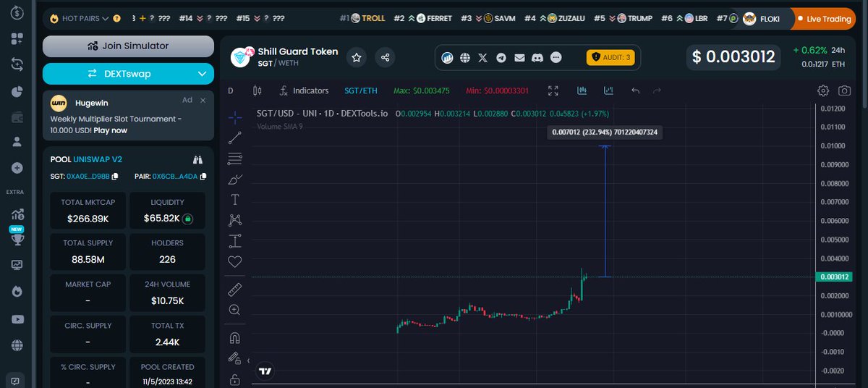Select the ruler measure tool
This screenshot has width=868, height=388.
tap(234, 289)
